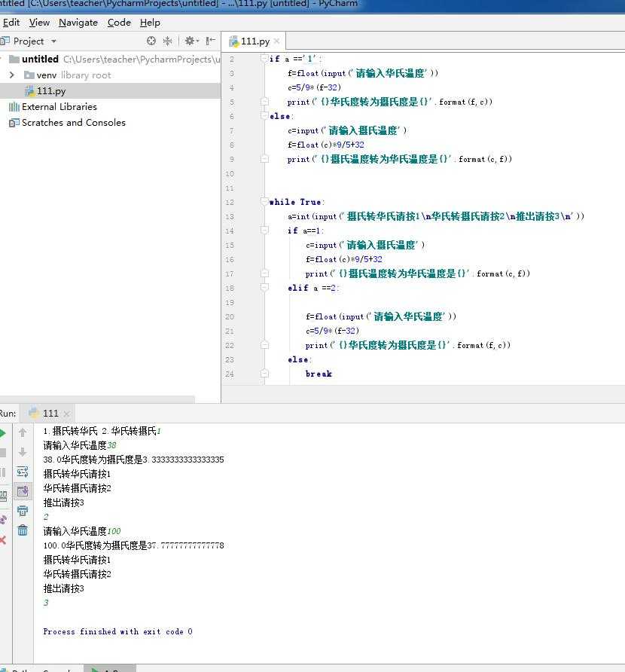Viewport: 625px width, 672px height.
Task: Click fold end marker at line 5
Action: (264, 102)
